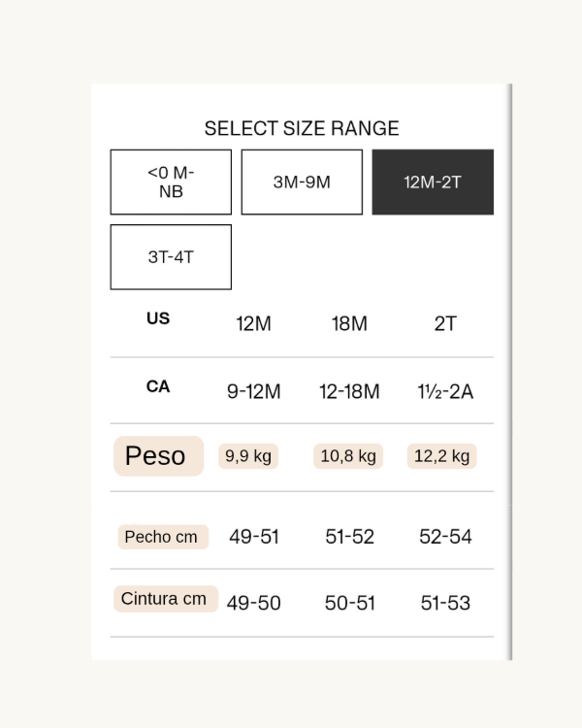Click the 12M US size column

coord(253,324)
